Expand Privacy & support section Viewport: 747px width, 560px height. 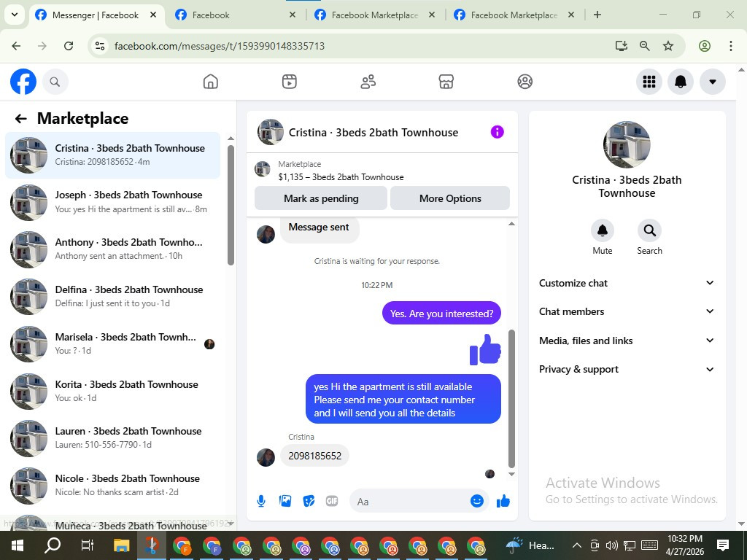(627, 369)
